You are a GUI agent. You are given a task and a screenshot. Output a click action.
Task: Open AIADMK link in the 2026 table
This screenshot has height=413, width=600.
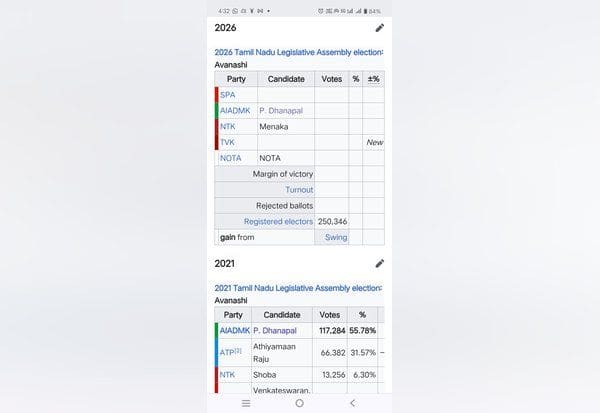tap(236, 110)
